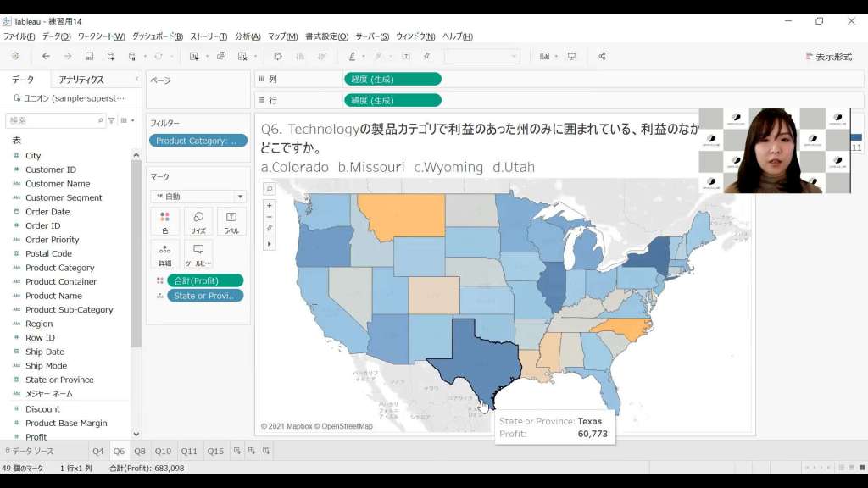
Task: Add new worksheet tab icon
Action: tap(237, 451)
